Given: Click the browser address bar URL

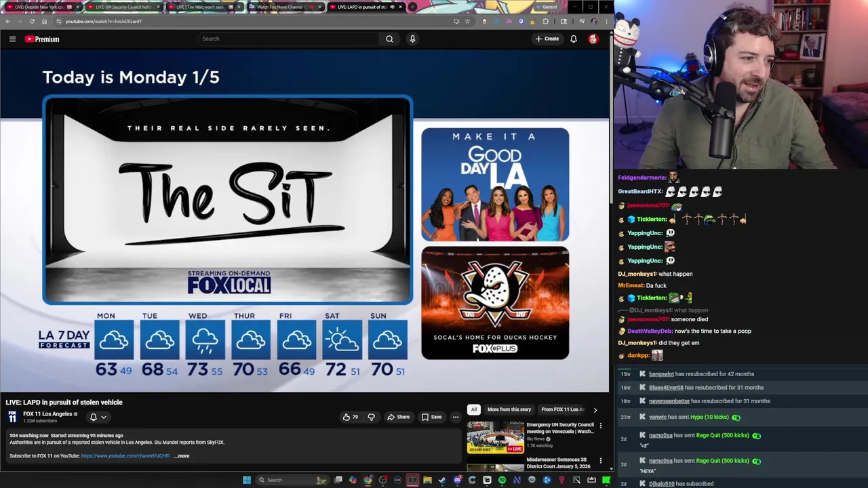Looking at the screenshot, I should 104,21.
